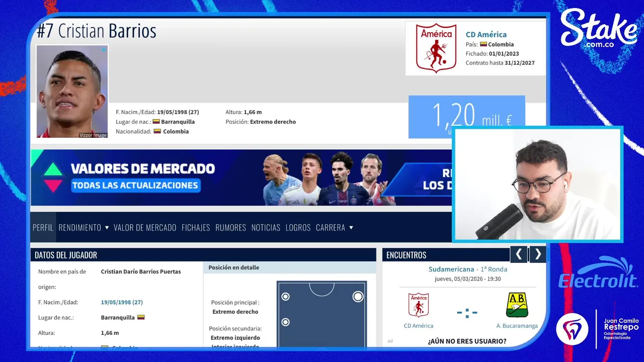The width and height of the screenshot is (644, 362).
Task: Open the CD América club crest in header
Action: click(x=436, y=48)
